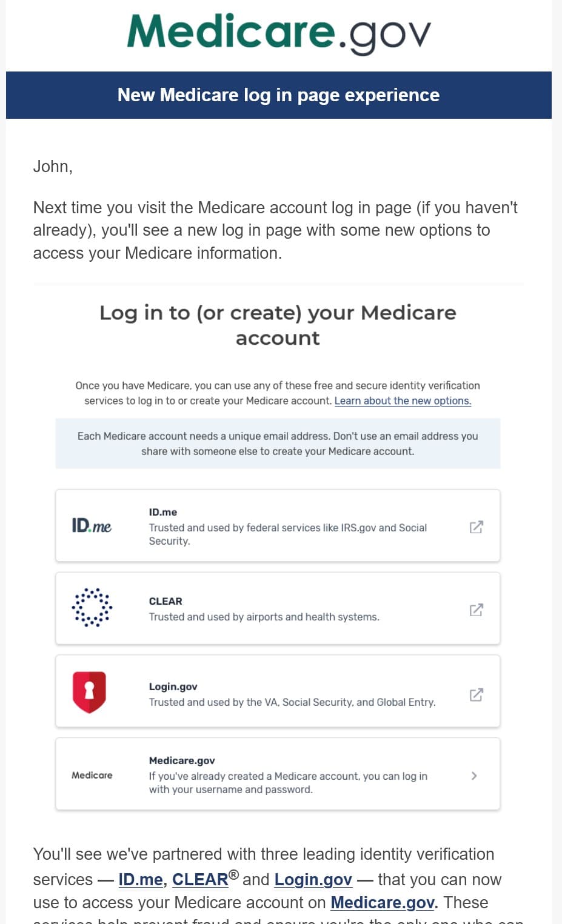The height and width of the screenshot is (924, 562).
Task: Click the small Medicare logo in last card
Action: click(92, 775)
